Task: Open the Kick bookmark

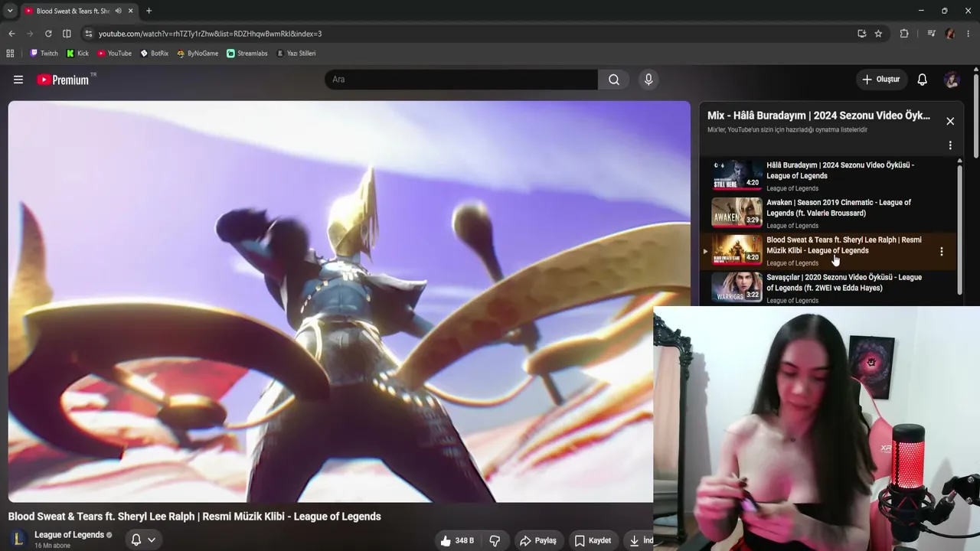Action: pos(77,54)
